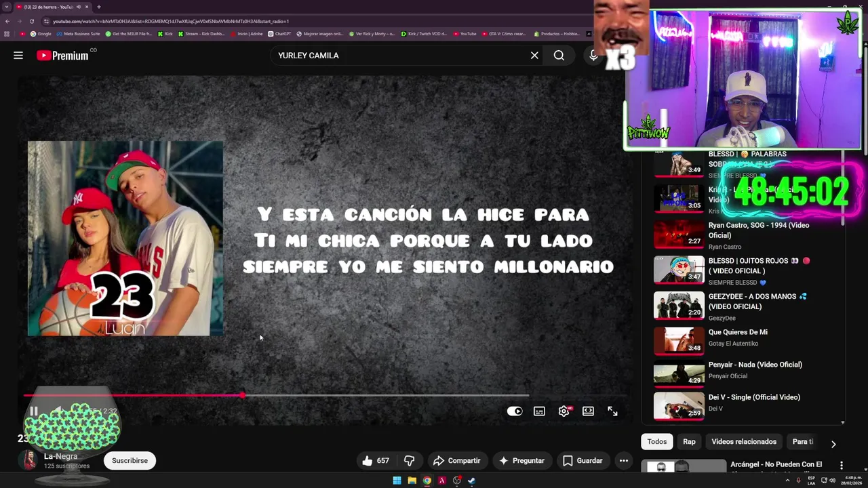Switch to Chrome in the taskbar

[x=427, y=481]
